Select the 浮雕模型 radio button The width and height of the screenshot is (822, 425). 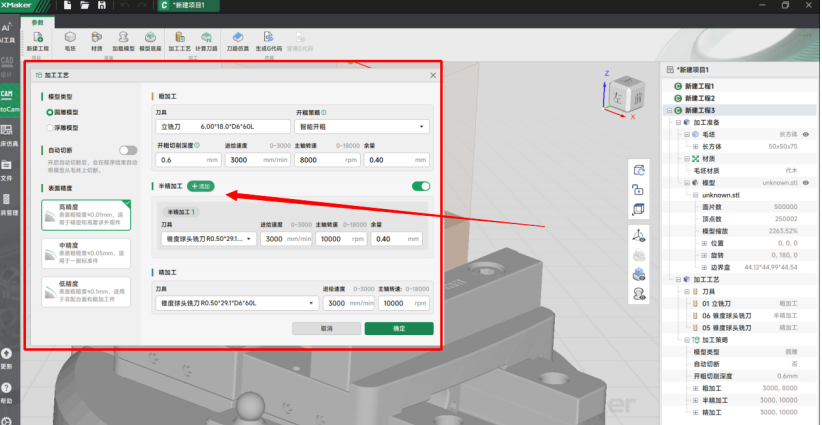click(51, 128)
